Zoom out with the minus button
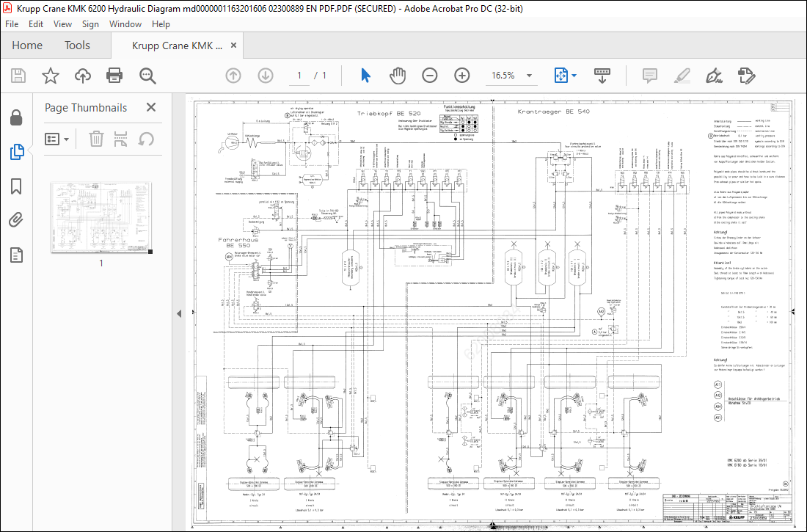 [x=429, y=76]
